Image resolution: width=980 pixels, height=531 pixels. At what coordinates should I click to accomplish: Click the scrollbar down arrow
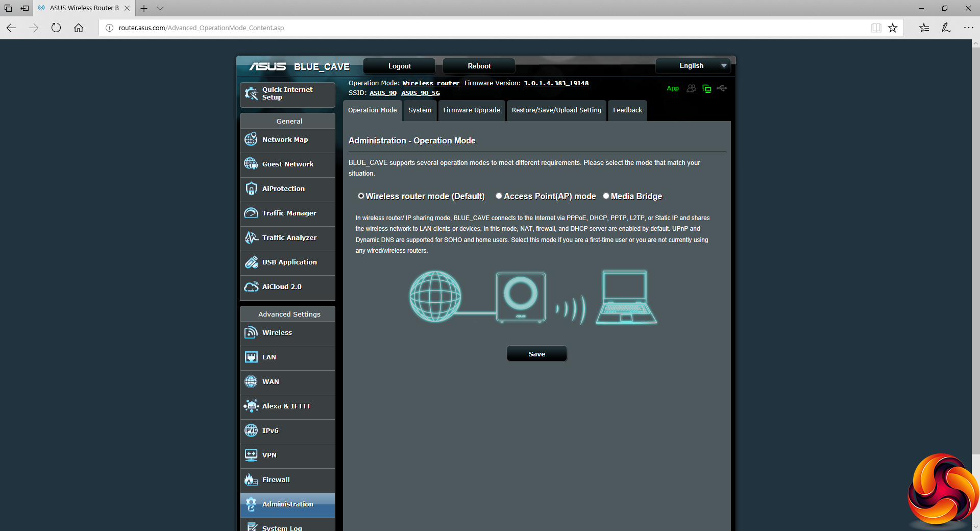coord(976,527)
